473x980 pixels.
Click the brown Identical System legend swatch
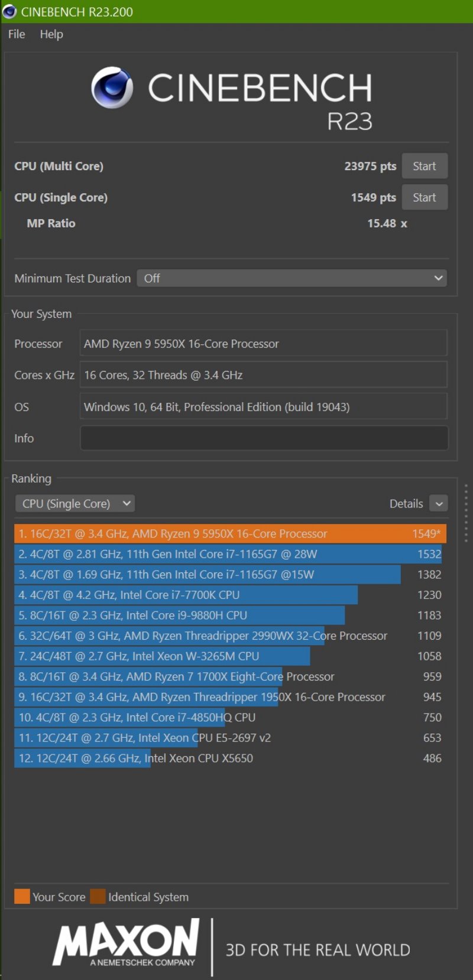tap(98, 897)
